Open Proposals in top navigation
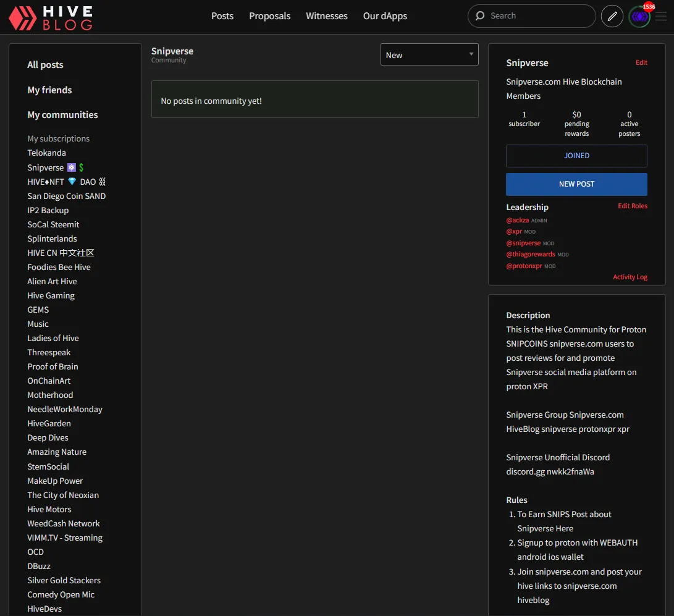 [x=269, y=16]
